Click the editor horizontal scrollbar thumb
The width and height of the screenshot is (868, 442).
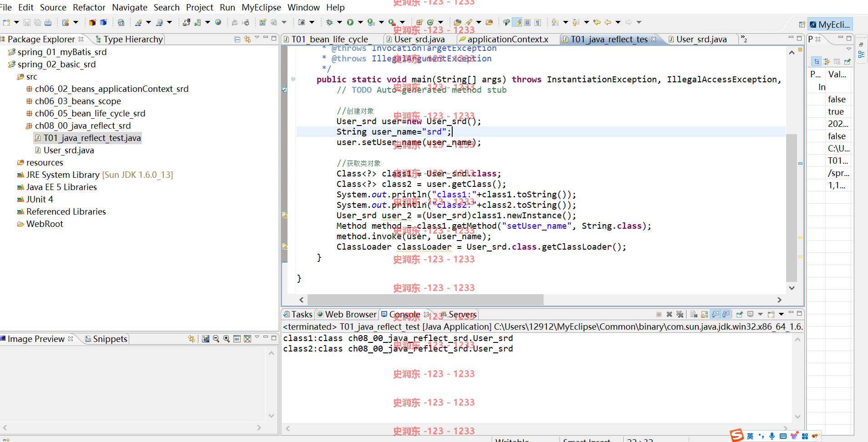425,300
